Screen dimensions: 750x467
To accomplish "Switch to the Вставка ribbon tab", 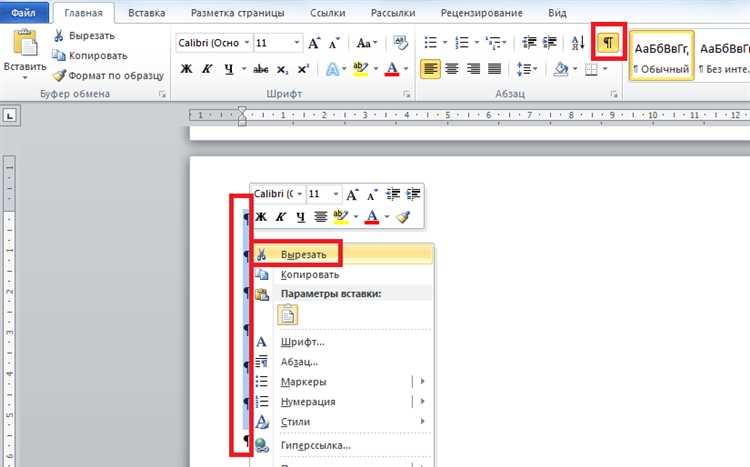I will pos(146,13).
